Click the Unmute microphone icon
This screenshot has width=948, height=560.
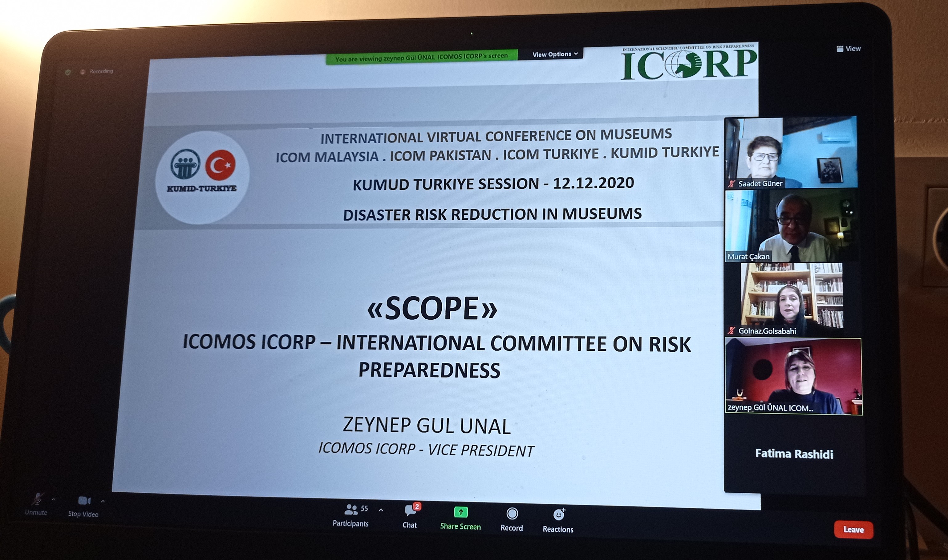(37, 499)
